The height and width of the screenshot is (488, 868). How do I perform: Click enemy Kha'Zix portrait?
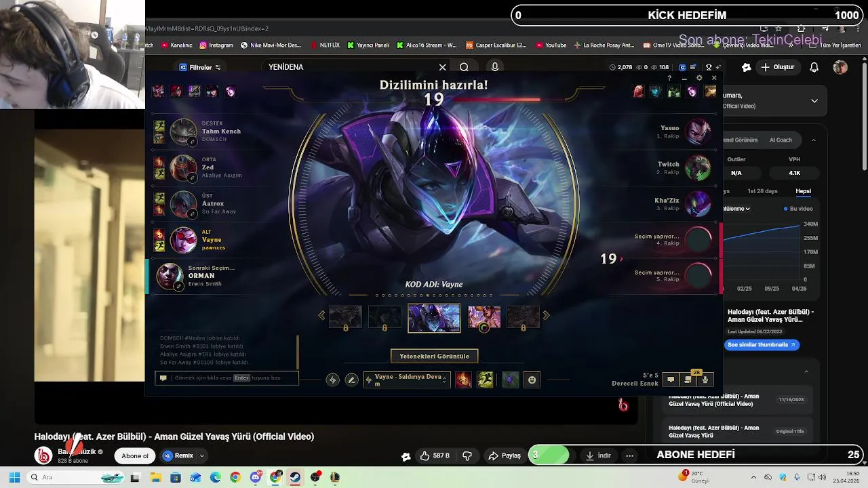(698, 203)
